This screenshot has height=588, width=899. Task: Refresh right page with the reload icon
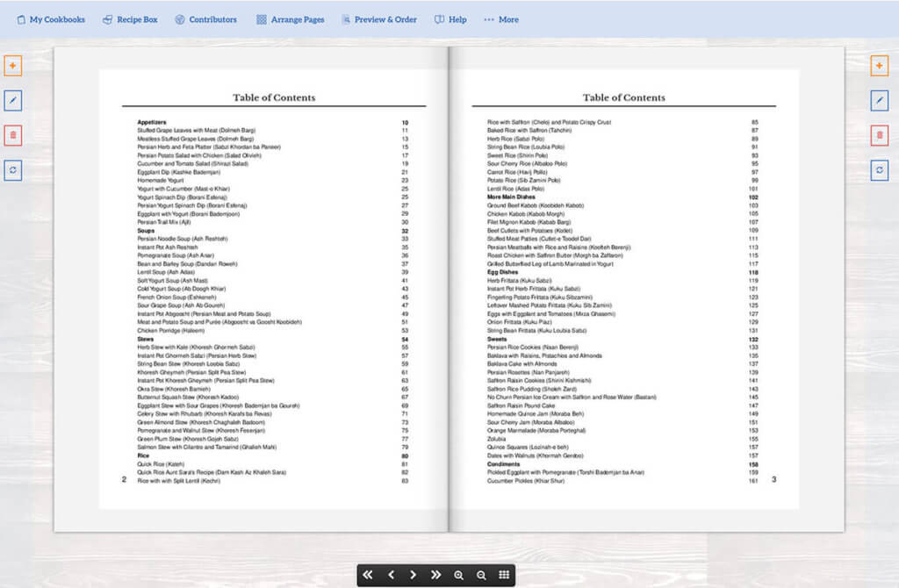point(880,170)
